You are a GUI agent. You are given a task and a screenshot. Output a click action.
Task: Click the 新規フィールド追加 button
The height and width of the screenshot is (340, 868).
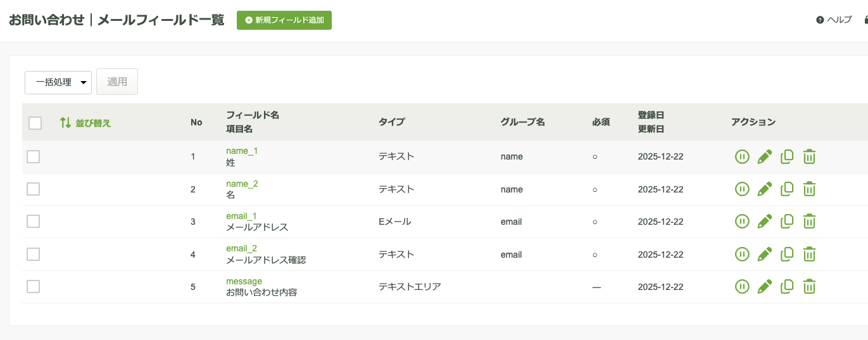tap(284, 20)
